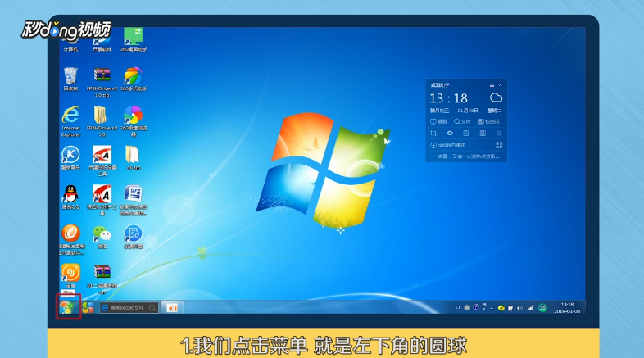Open the FP3HDriversV1.0 folder icon
Screen dimensions: 644x358
[x=102, y=121]
